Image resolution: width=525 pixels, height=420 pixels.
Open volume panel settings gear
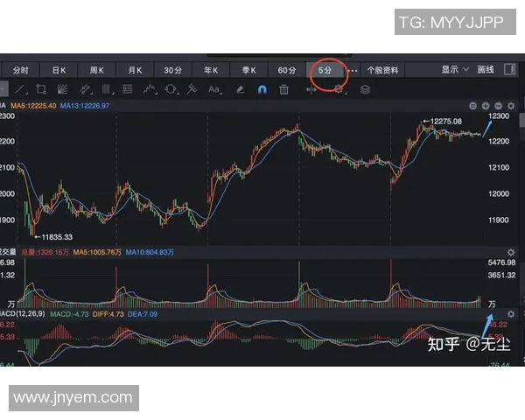[x=512, y=252]
